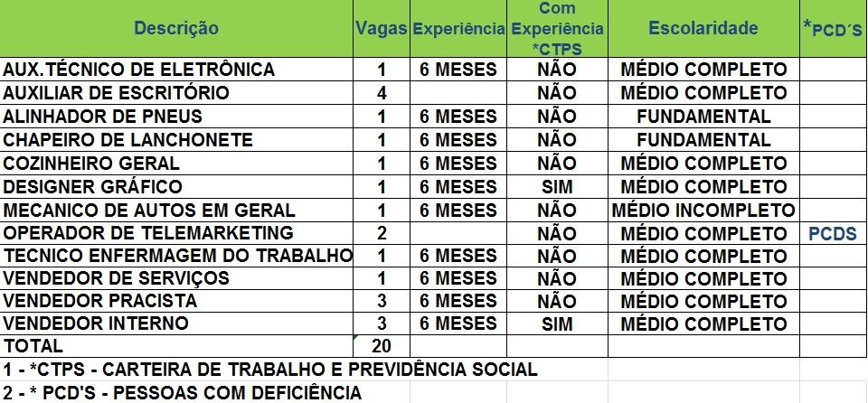Click the Descrição column header
The image size is (868, 403).
176,29
